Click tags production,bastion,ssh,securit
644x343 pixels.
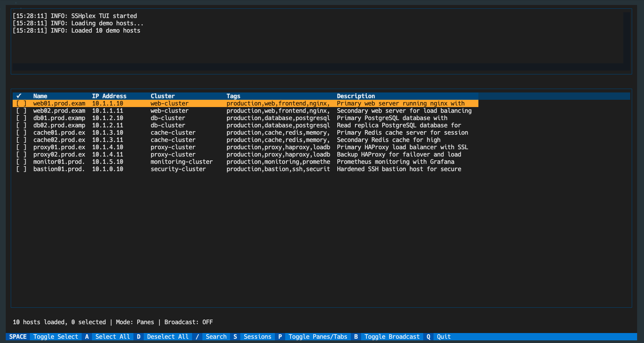[278, 169]
